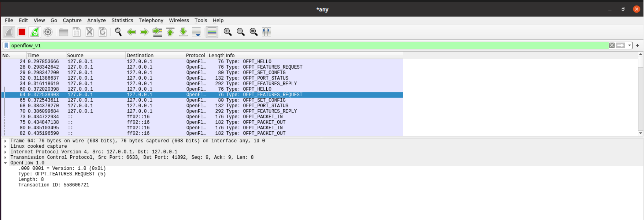The width and height of the screenshot is (644, 220).
Task: Open the Analyze menu
Action: pyautogui.click(x=96, y=20)
